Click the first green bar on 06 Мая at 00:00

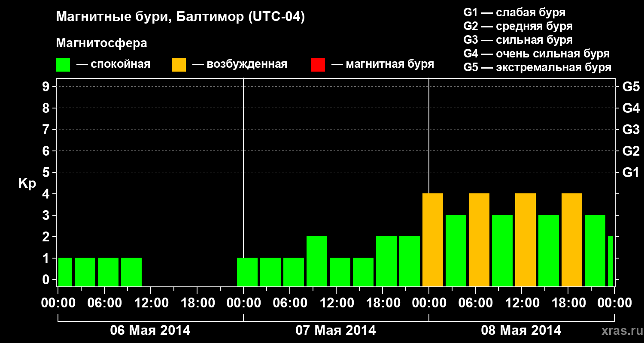tap(65, 272)
